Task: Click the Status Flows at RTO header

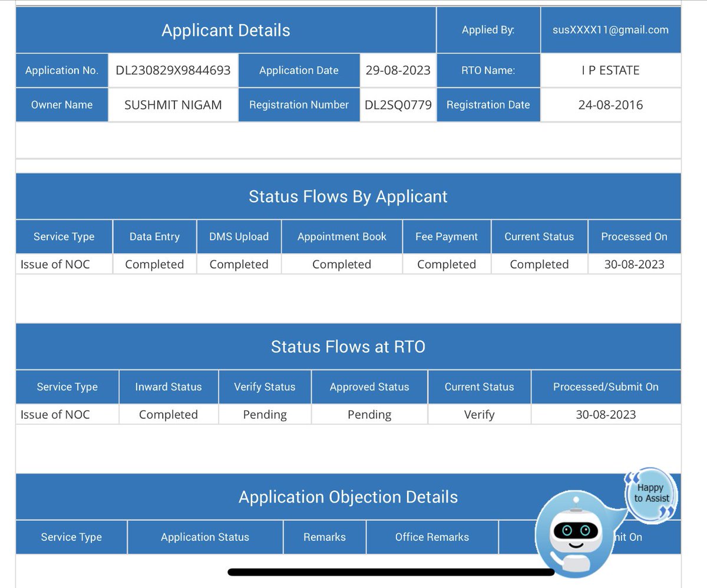Action: click(348, 346)
